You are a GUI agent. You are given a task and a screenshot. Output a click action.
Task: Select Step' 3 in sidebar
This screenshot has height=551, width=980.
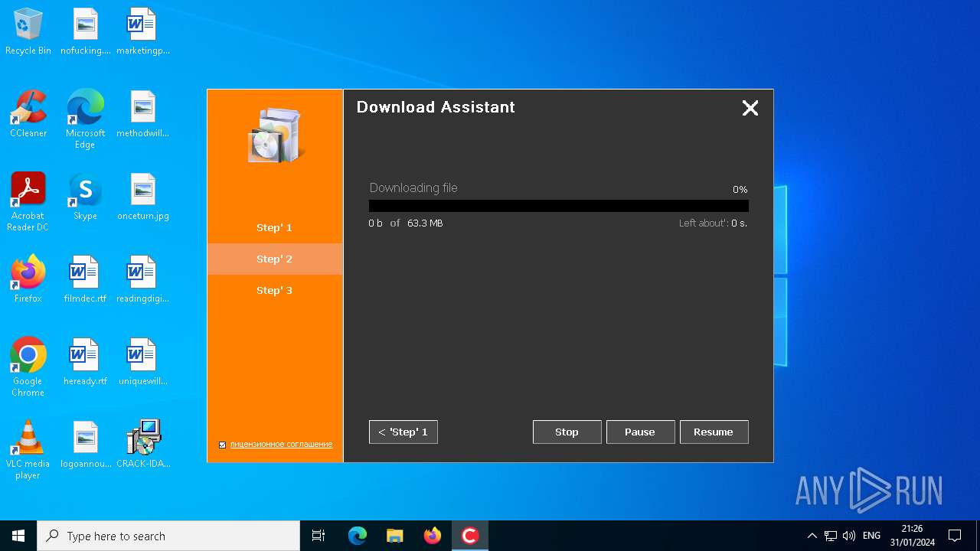[x=274, y=290]
